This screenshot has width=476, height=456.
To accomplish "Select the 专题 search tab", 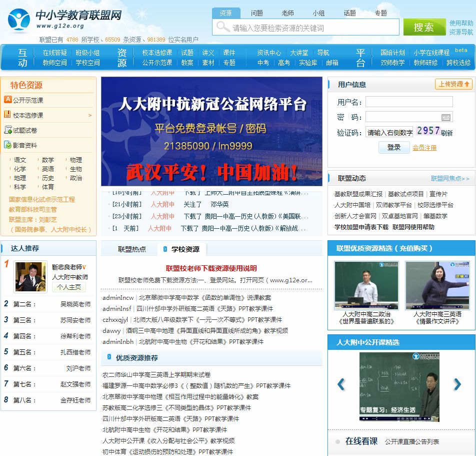I will pos(380,13).
